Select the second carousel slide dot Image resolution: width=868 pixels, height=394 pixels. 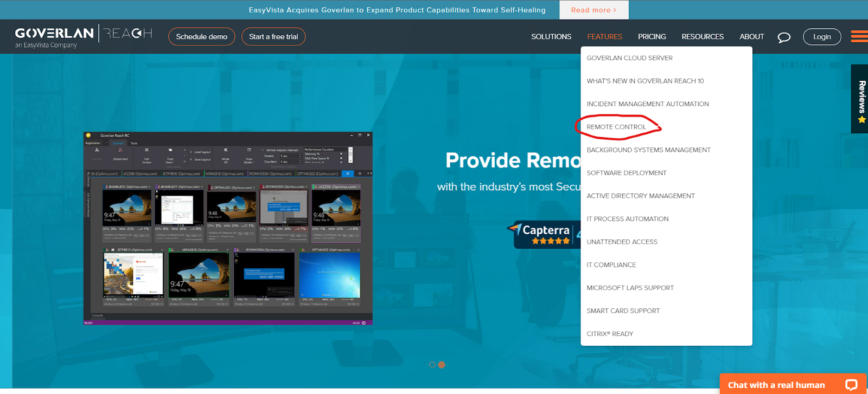[x=442, y=365]
